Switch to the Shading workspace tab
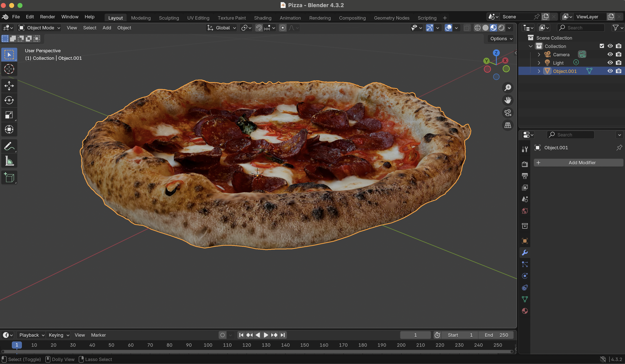This screenshot has height=364, width=625. [262, 18]
